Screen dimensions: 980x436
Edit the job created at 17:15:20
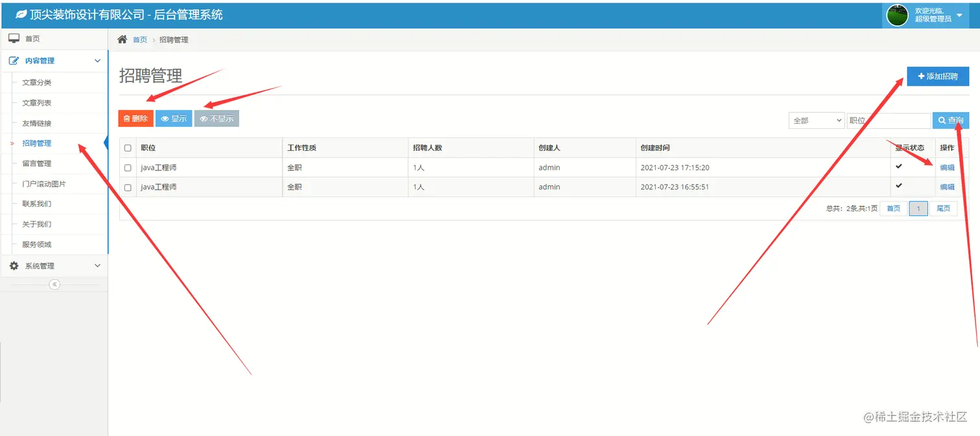click(947, 168)
